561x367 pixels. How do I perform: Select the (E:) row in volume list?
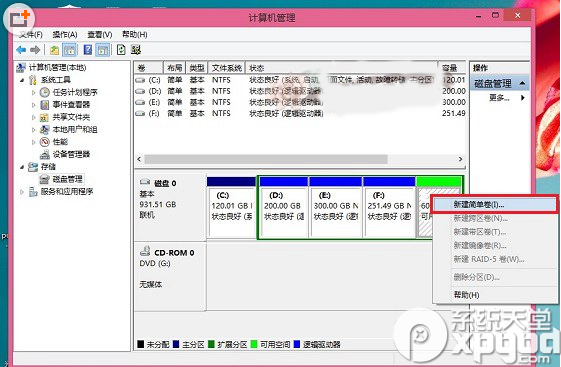300,102
